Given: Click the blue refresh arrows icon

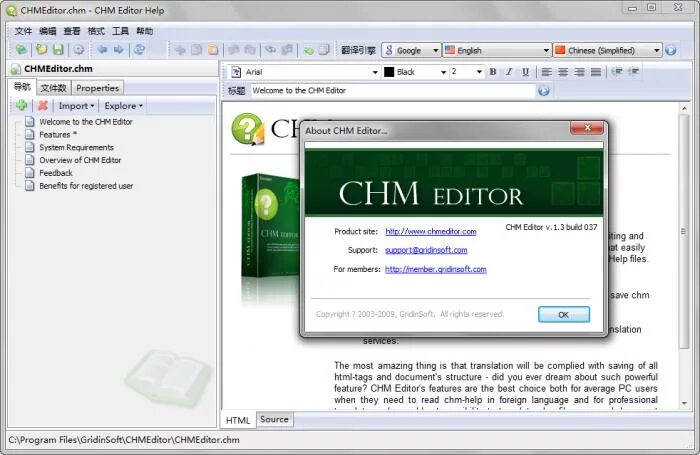Looking at the screenshot, I should [x=140, y=50].
